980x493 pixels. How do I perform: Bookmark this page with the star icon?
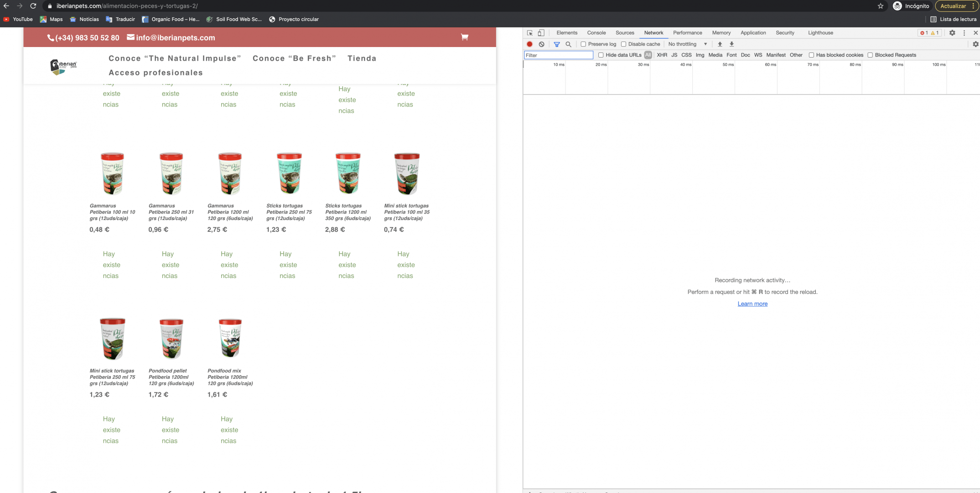point(881,6)
